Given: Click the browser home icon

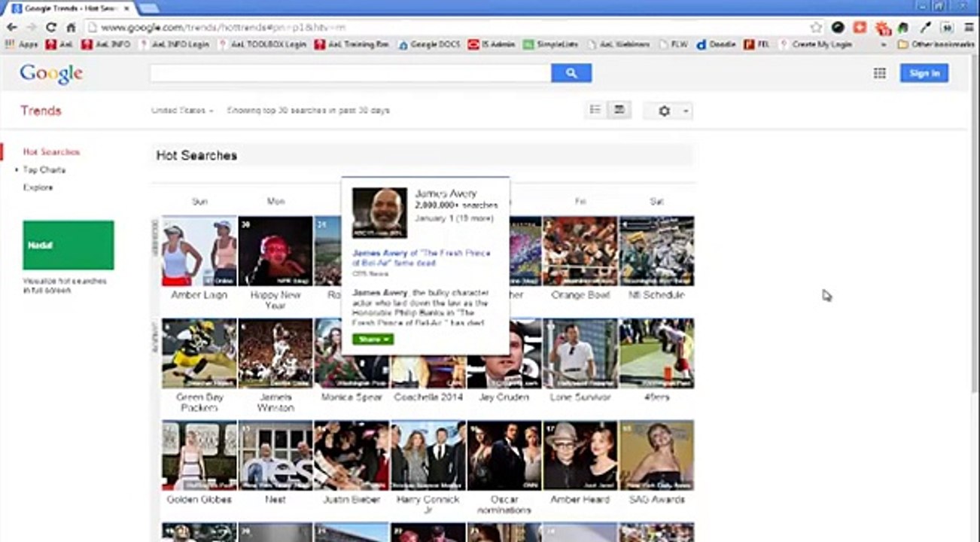Looking at the screenshot, I should pyautogui.click(x=71, y=27).
